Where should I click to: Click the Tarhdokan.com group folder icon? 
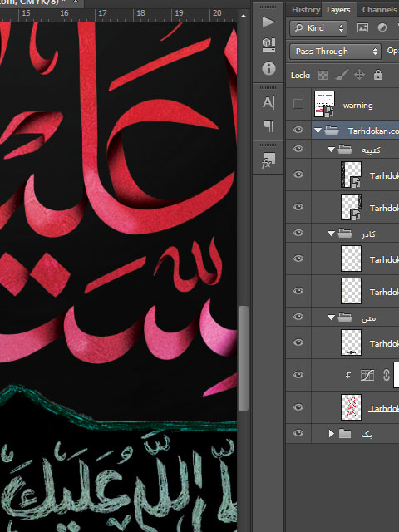point(332,131)
